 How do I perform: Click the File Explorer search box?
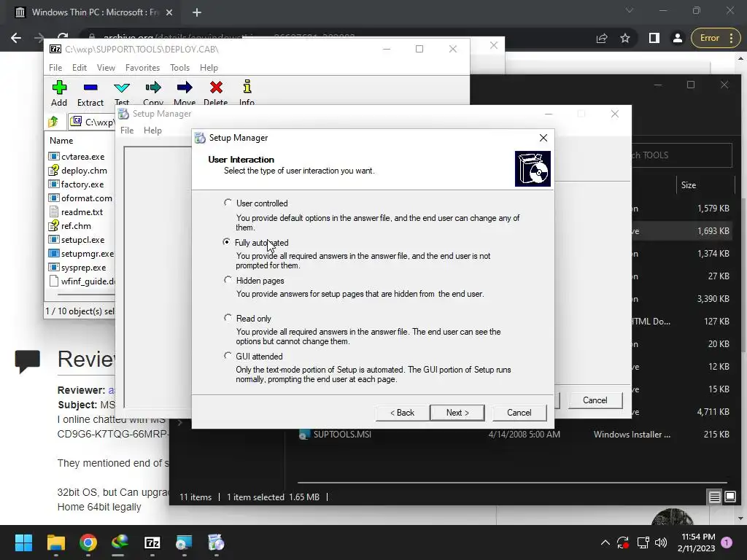(681, 155)
